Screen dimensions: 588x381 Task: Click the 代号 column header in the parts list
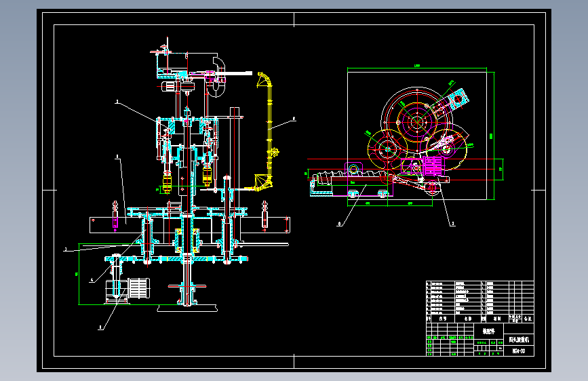[442, 319]
